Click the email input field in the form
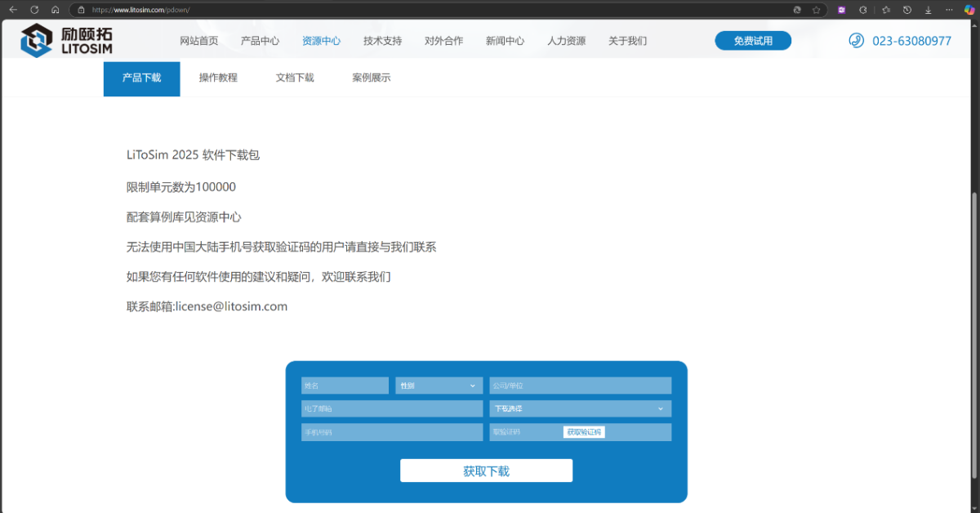 pyautogui.click(x=392, y=408)
